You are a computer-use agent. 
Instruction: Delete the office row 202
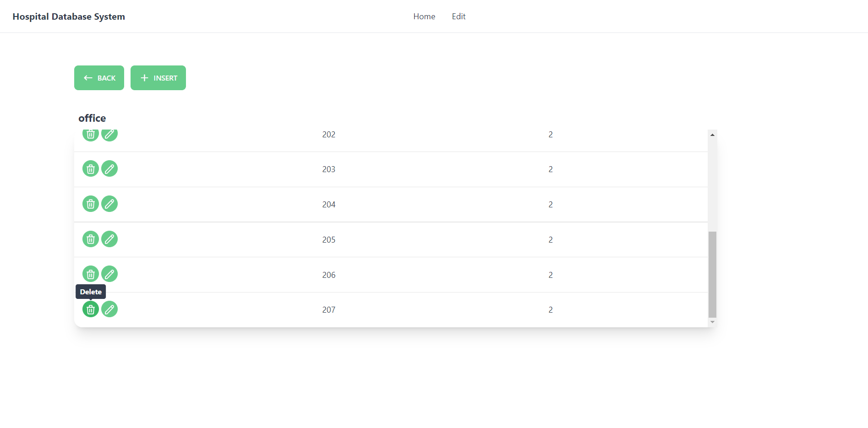coord(91,135)
